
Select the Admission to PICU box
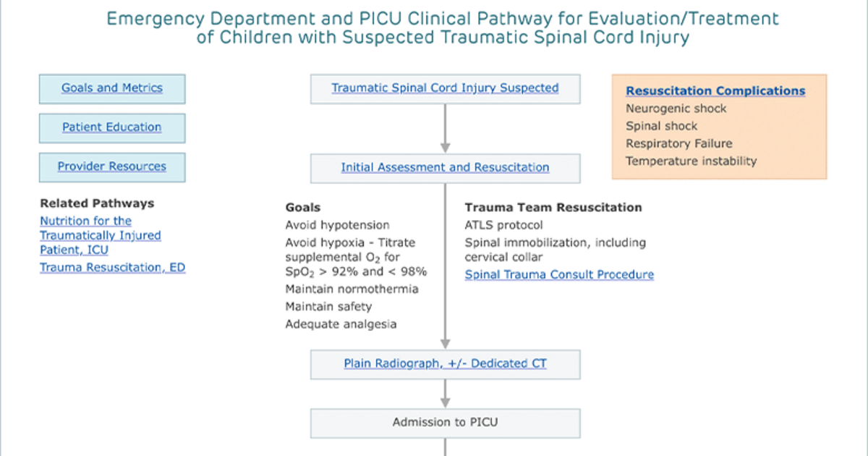pos(445,423)
